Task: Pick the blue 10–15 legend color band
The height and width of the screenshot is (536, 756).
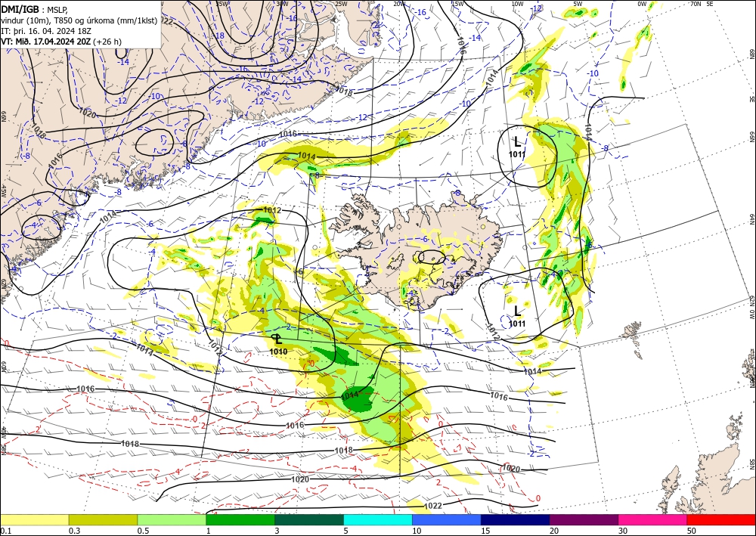Action: point(447,519)
